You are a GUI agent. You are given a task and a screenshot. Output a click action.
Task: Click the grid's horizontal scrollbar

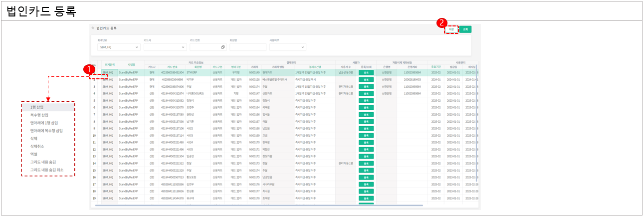[x=259, y=205]
